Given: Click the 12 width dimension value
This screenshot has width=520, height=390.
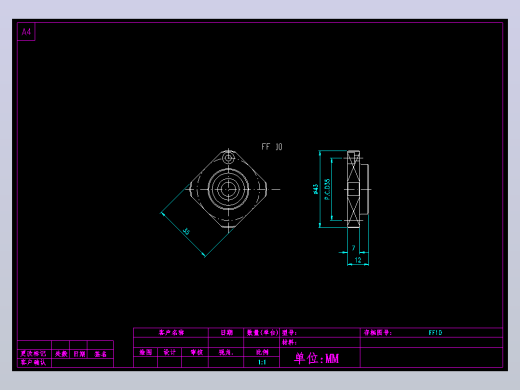Looking at the screenshot, I should tap(358, 260).
